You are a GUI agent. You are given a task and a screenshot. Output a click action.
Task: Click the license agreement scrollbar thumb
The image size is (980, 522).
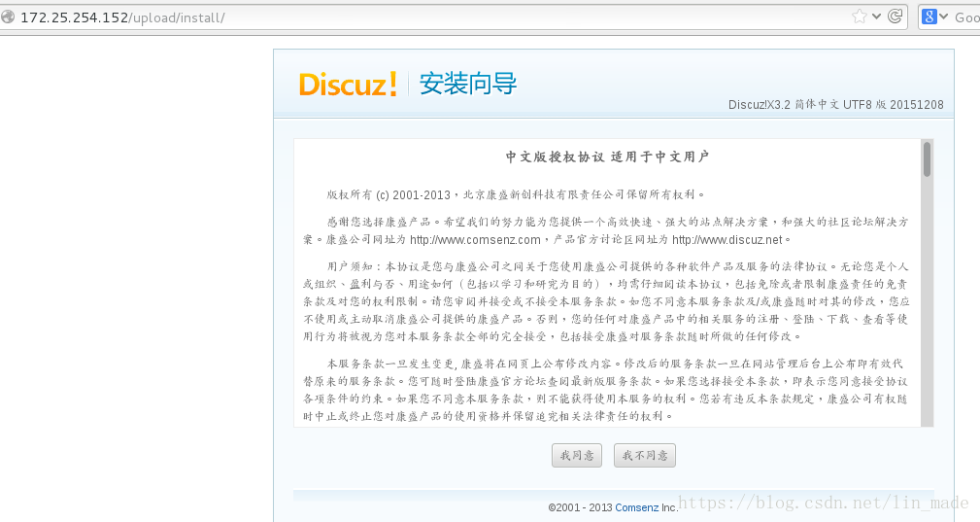tap(927, 159)
